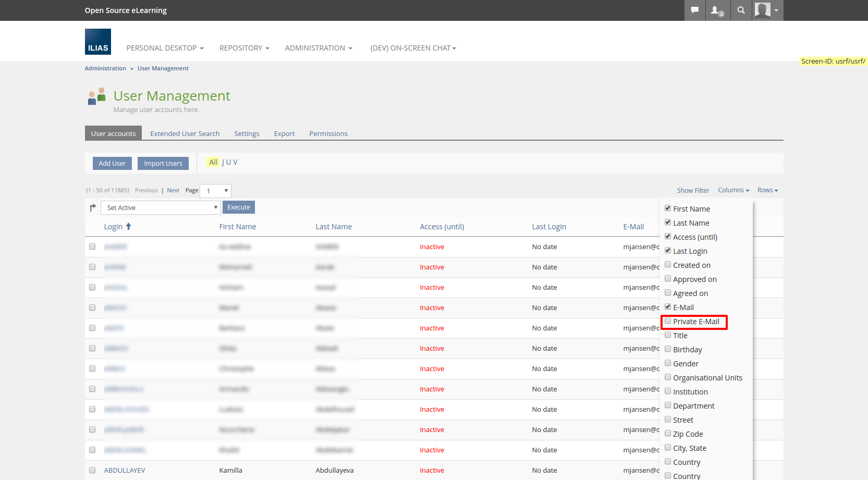Open the Set Active action dropdown
The width and height of the screenshot is (868, 480).
pos(161,207)
